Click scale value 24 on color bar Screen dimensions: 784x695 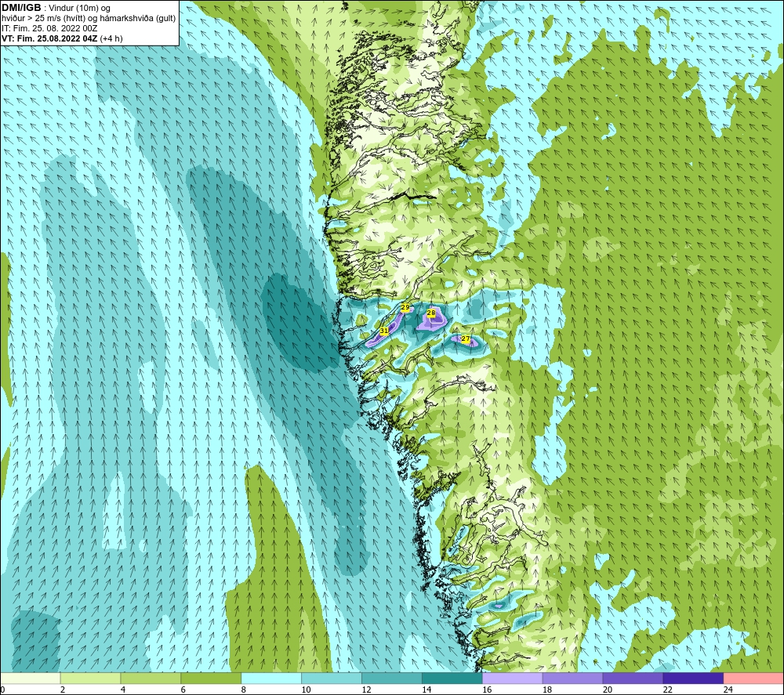(728, 690)
